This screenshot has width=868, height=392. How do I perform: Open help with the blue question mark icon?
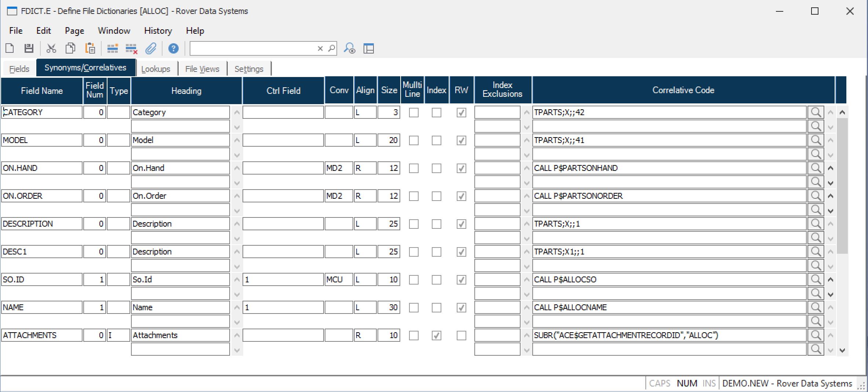173,48
